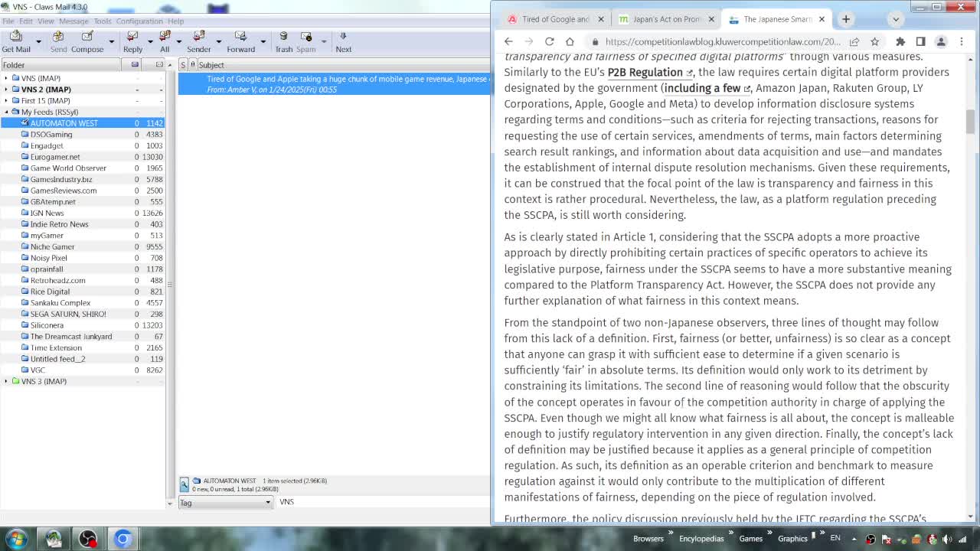Image resolution: width=980 pixels, height=551 pixels.
Task: Open the browser Extensions puzzle icon
Action: (900, 41)
